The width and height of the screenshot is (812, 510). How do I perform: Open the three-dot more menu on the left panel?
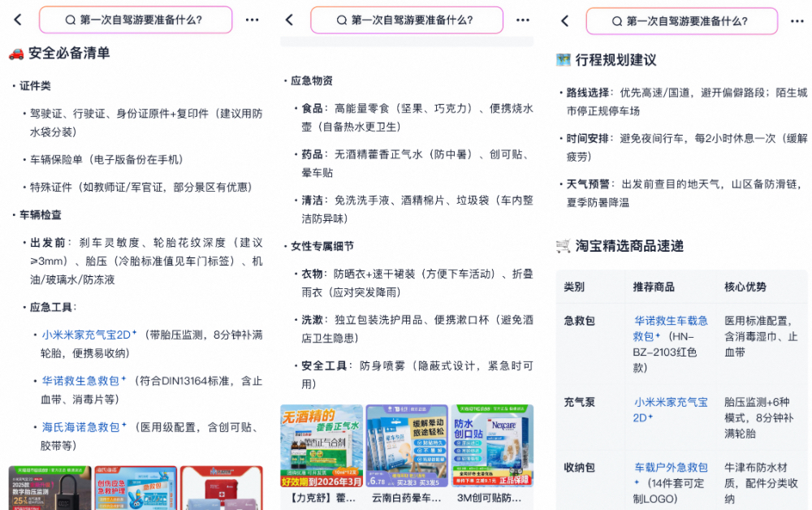(252, 20)
